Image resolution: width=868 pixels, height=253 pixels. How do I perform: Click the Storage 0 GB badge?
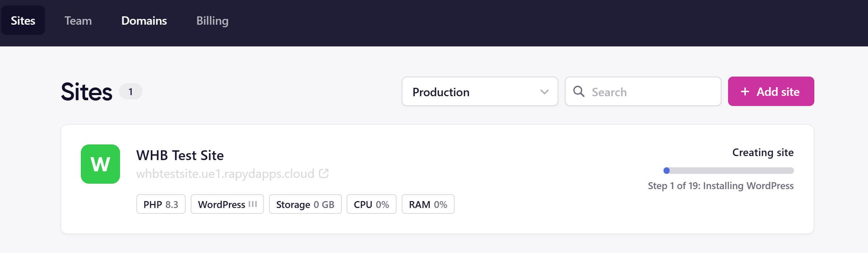(x=305, y=204)
